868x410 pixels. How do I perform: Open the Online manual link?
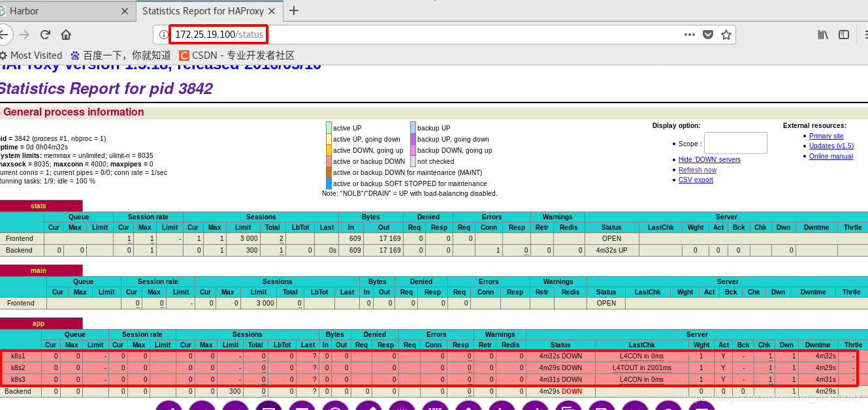[831, 156]
